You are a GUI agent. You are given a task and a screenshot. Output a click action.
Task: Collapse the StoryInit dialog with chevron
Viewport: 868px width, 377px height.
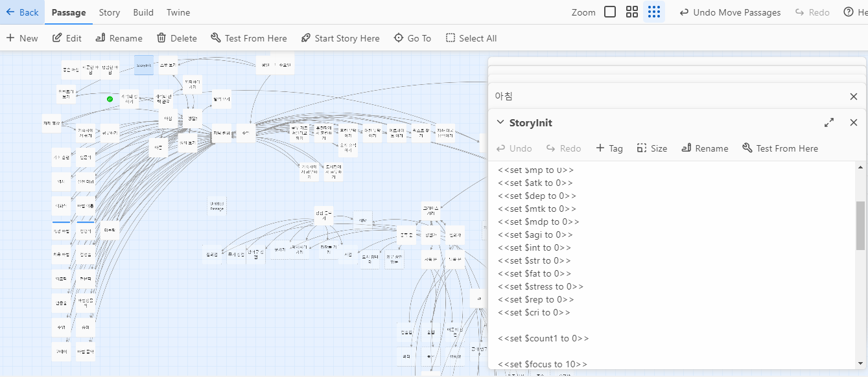coord(500,122)
